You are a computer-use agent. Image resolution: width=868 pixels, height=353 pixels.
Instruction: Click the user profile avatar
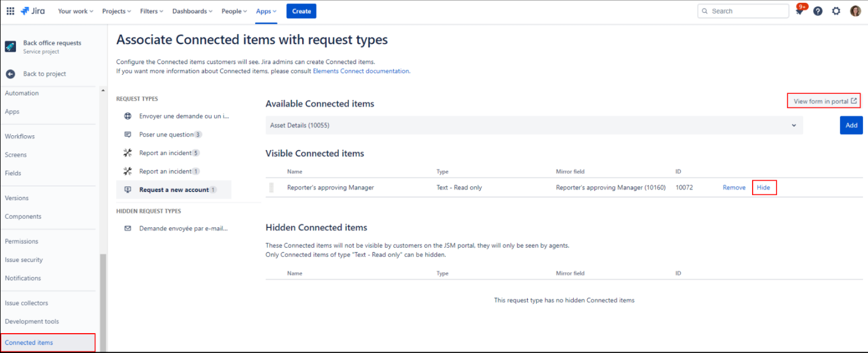click(x=855, y=11)
